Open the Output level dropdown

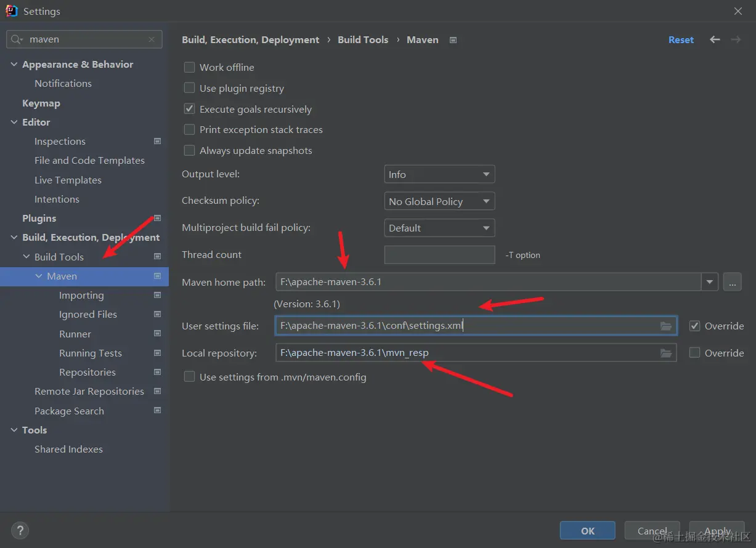click(x=439, y=174)
